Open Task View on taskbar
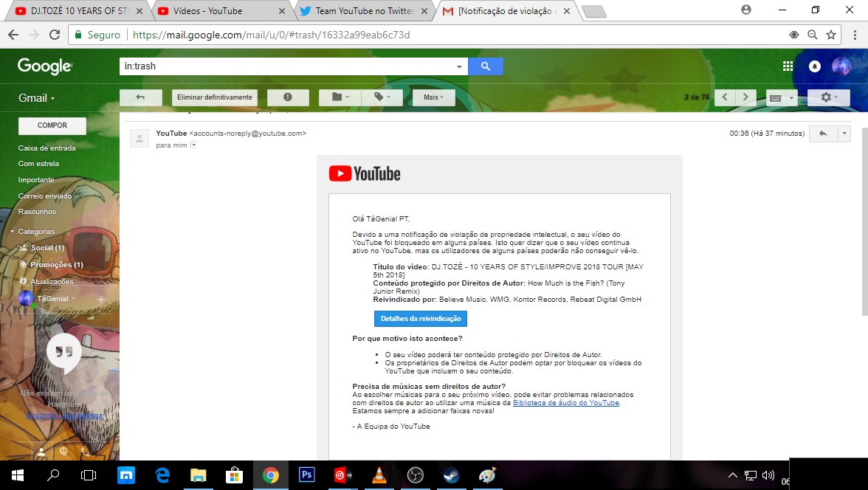This screenshot has width=868, height=490. [x=89, y=475]
